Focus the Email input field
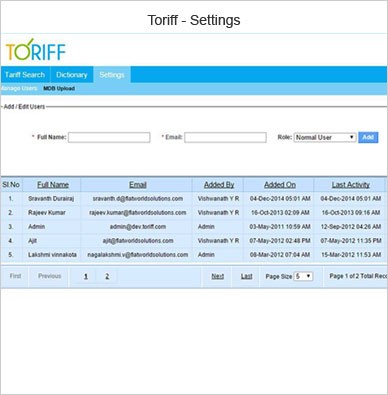 coord(225,137)
